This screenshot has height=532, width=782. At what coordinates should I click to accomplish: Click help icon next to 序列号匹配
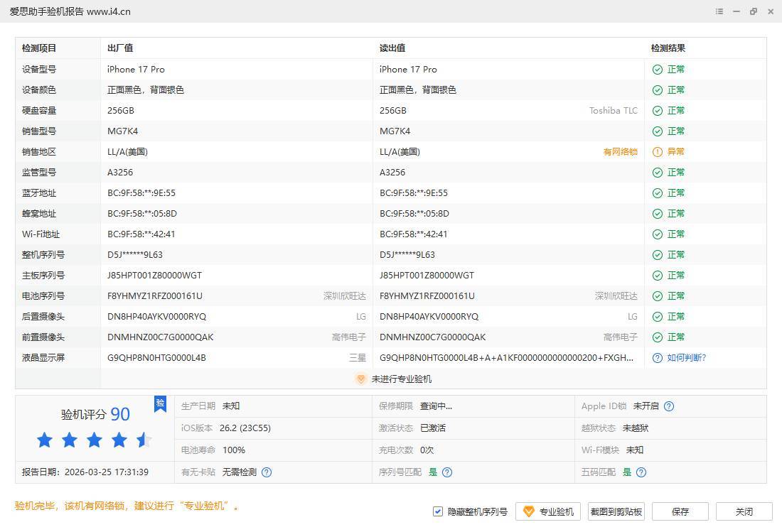(447, 472)
